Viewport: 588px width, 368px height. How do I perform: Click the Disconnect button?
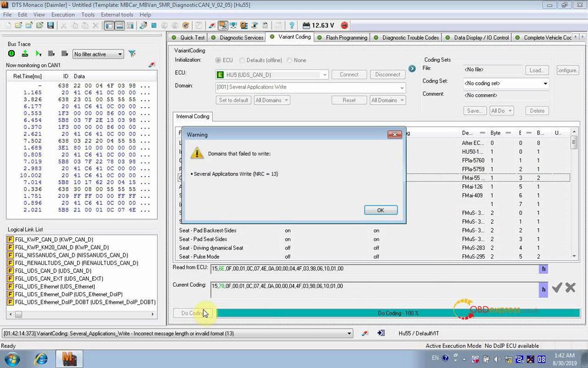point(387,74)
